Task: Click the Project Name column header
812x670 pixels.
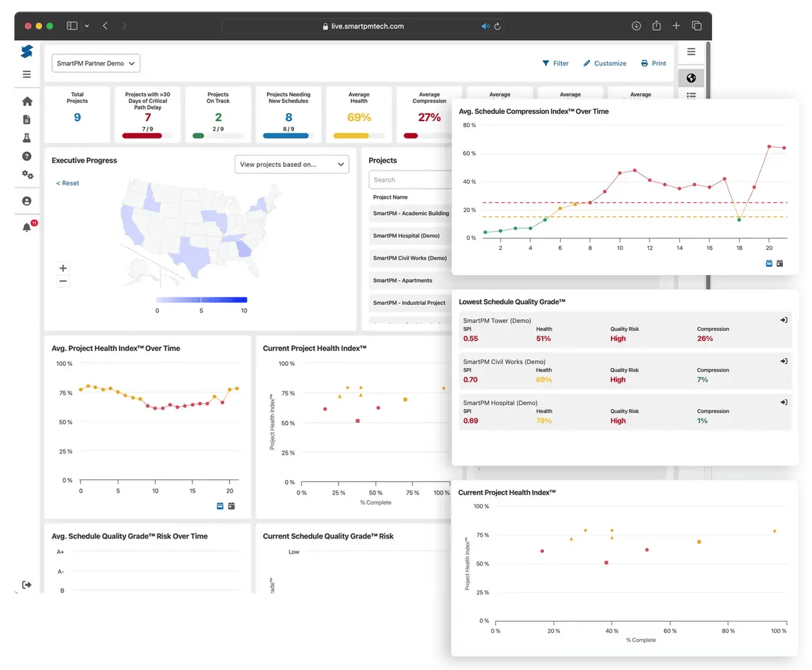Action: click(391, 197)
